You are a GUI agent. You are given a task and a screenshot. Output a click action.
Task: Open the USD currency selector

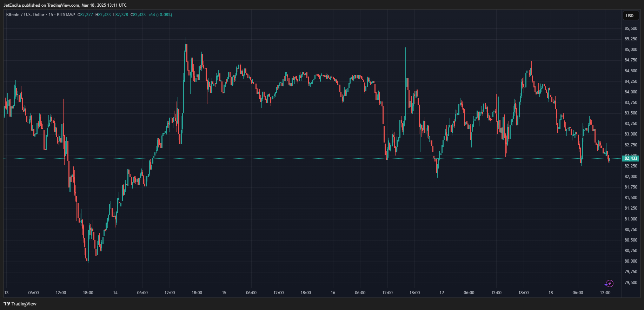click(x=630, y=15)
